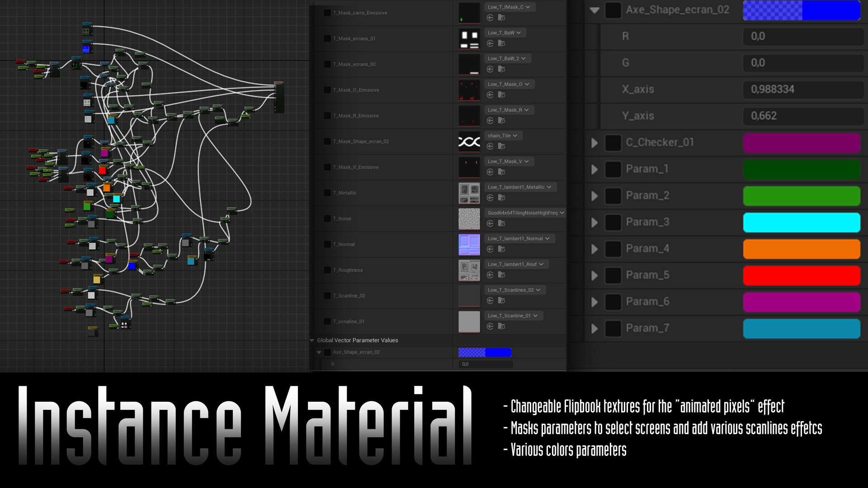
Task: Expand the Param_5 color parameter
Action: tap(594, 276)
